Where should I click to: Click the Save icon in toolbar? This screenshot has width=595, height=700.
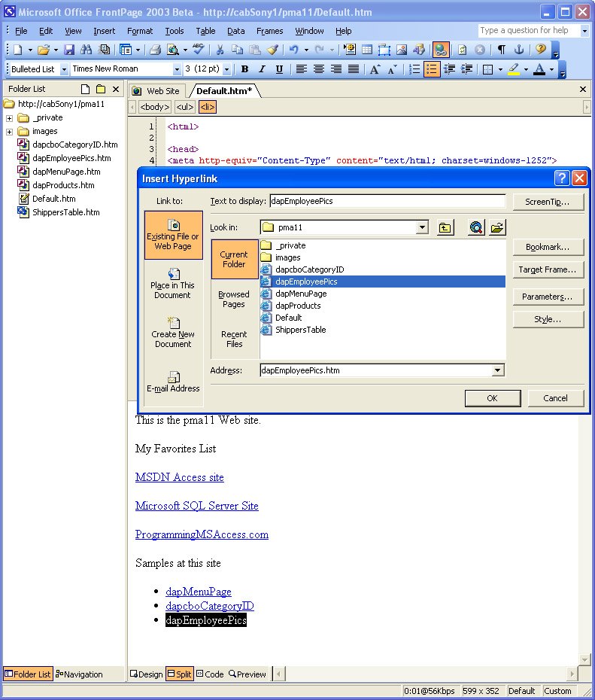(69, 50)
